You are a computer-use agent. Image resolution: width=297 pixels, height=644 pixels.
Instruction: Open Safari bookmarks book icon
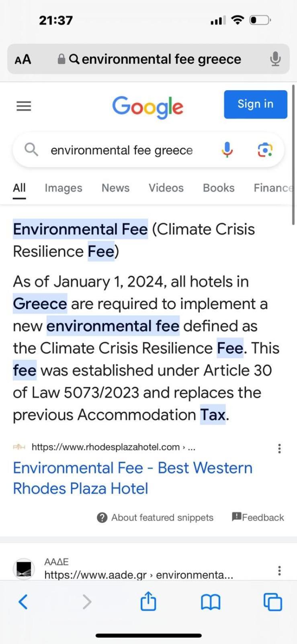211,602
